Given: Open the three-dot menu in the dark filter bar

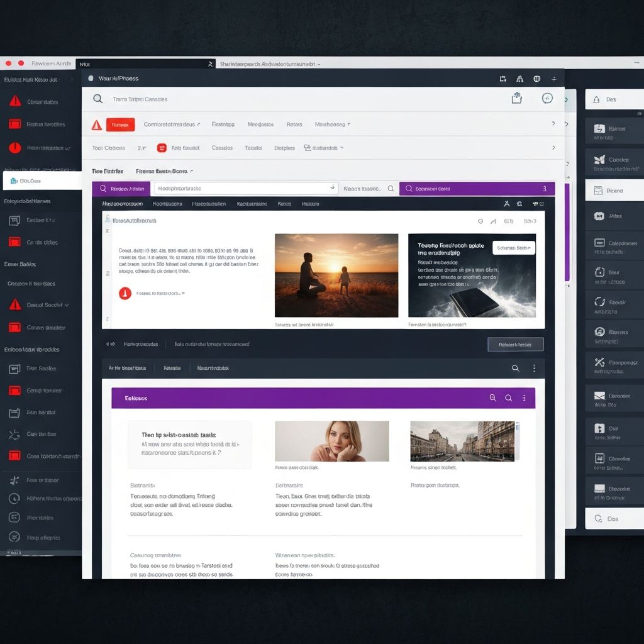Looking at the screenshot, I should (534, 369).
